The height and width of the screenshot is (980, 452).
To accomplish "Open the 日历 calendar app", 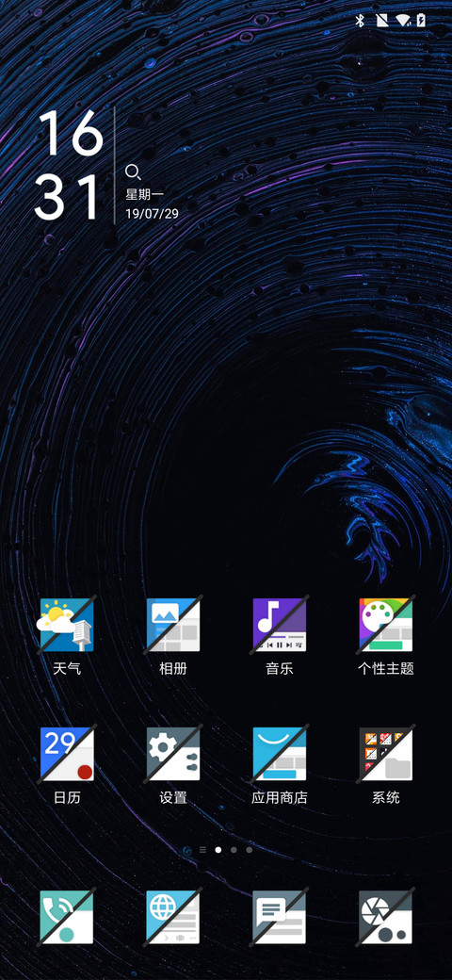I will tap(67, 755).
